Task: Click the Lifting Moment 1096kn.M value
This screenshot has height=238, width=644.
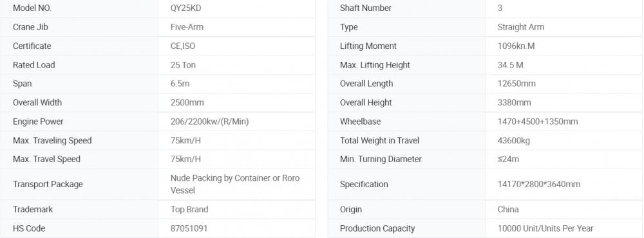Action: coord(516,46)
